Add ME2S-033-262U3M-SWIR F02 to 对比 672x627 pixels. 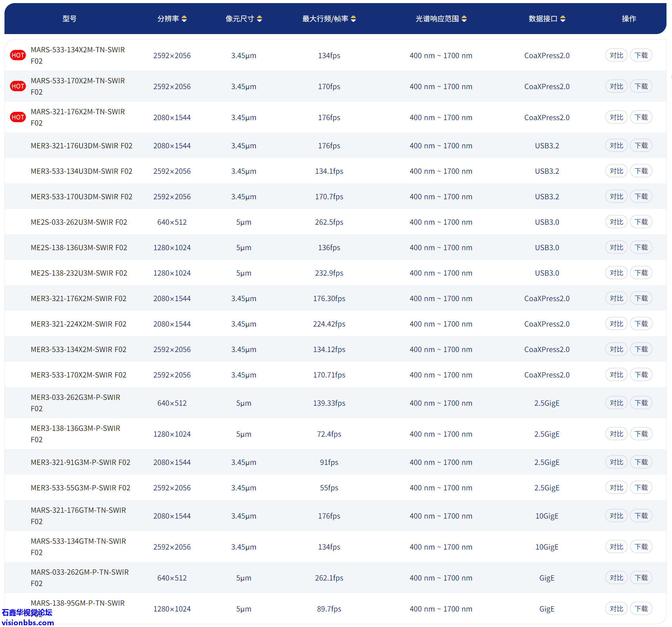616,222
